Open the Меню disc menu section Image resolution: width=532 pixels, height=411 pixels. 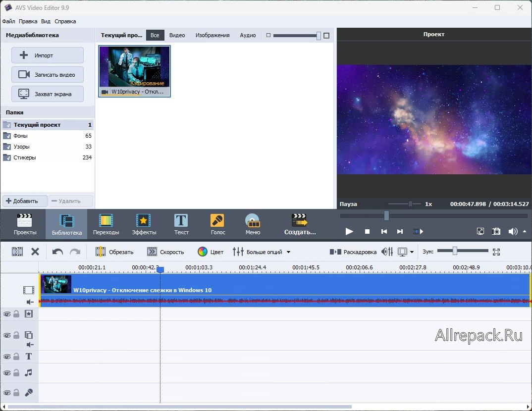(x=253, y=224)
